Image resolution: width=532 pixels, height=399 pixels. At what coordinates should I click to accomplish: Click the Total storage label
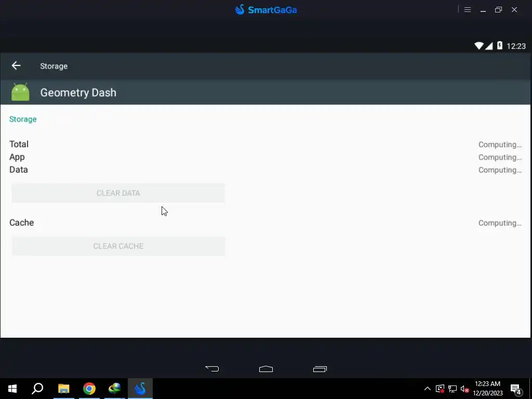point(19,144)
